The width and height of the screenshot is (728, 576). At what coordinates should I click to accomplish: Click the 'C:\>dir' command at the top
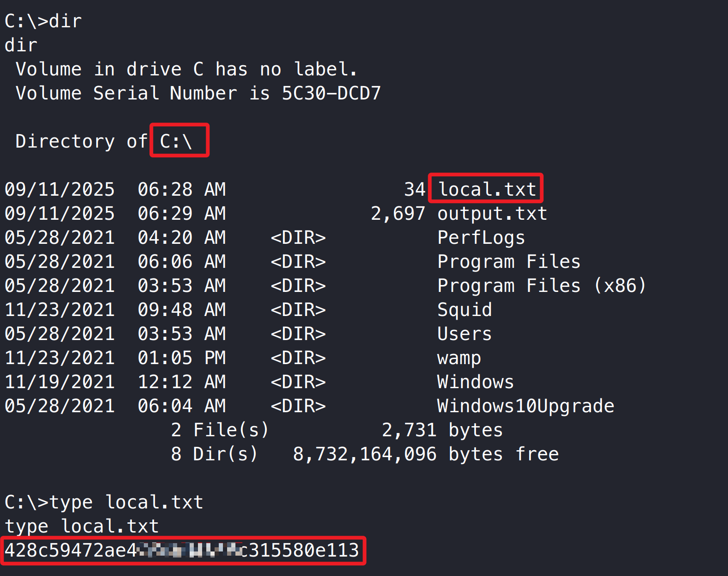click(x=43, y=21)
